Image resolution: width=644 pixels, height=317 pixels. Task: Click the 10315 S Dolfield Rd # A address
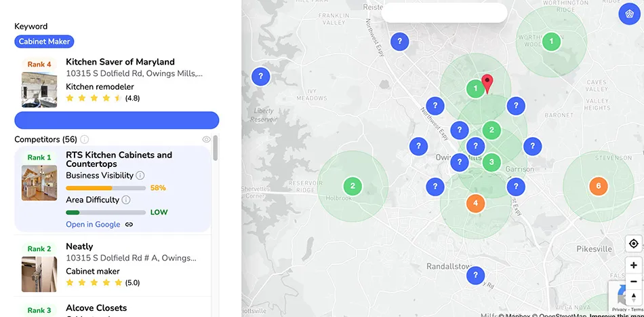(x=131, y=258)
